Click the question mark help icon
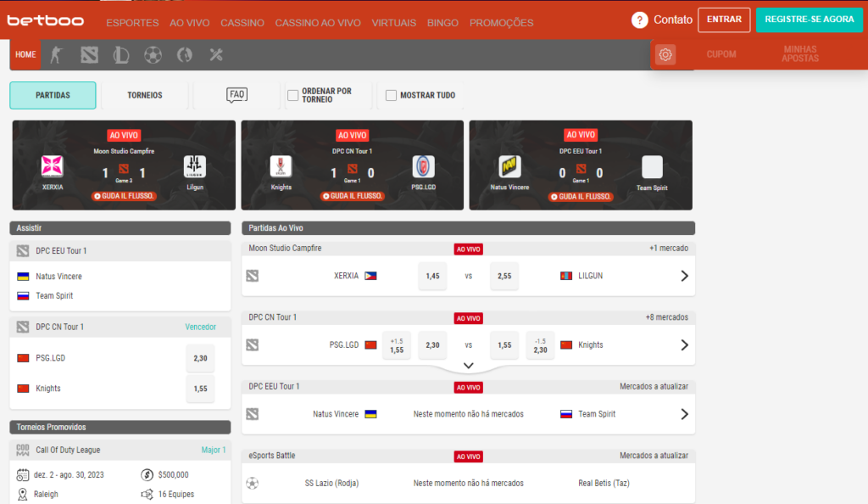 click(x=639, y=20)
